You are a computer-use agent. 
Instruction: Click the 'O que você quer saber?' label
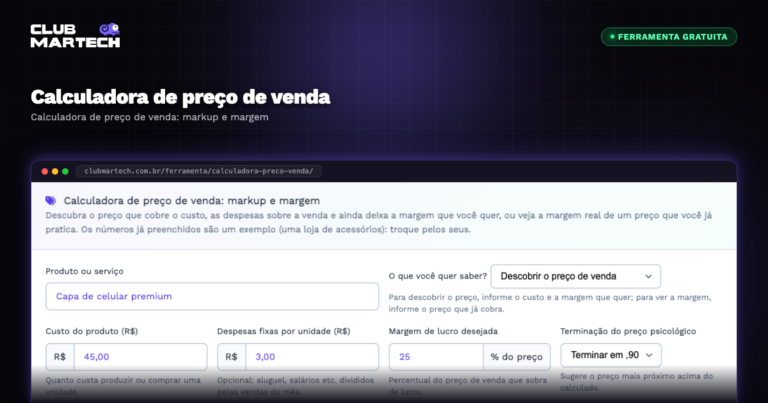pyautogui.click(x=437, y=276)
